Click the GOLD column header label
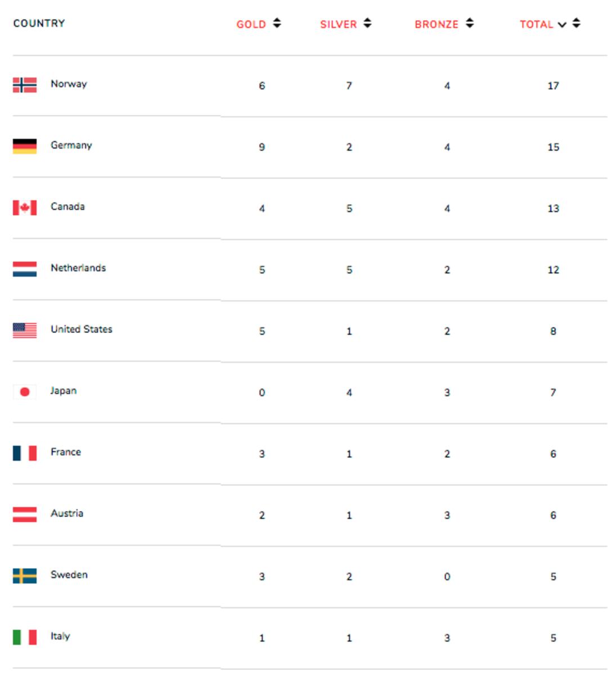 [x=251, y=24]
